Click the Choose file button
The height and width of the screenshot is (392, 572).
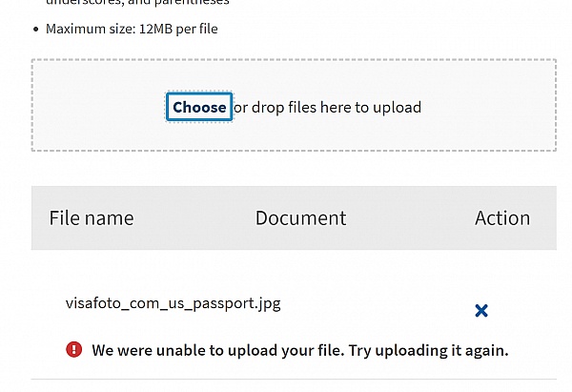pyautogui.click(x=199, y=108)
